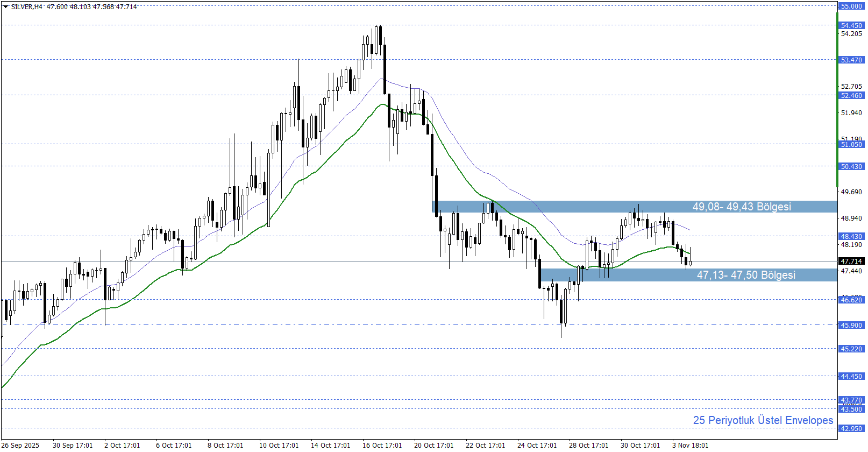The height and width of the screenshot is (452, 868).
Task: Select the 3 Nov 18:01 date on time axis
Action: point(690,445)
